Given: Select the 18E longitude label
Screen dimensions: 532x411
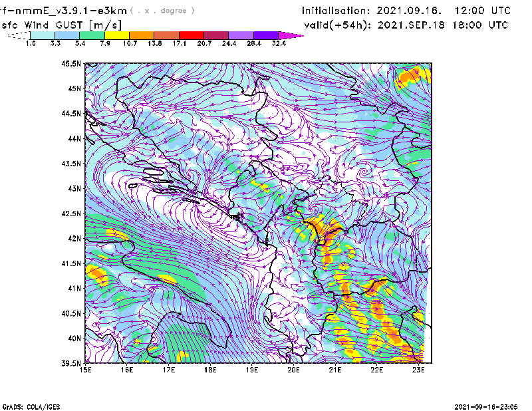Looking at the screenshot, I should click(x=210, y=370).
